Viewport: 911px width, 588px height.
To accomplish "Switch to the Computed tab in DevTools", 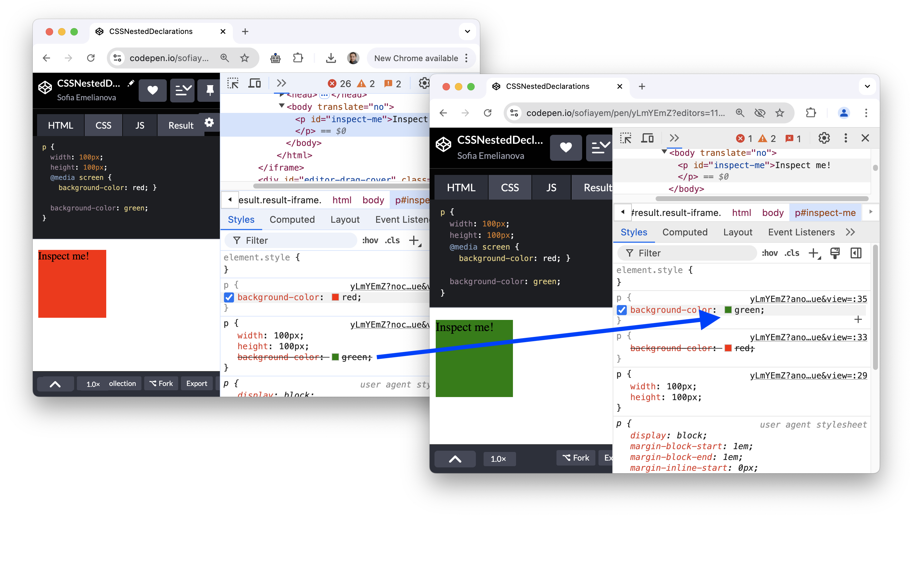I will [x=685, y=232].
